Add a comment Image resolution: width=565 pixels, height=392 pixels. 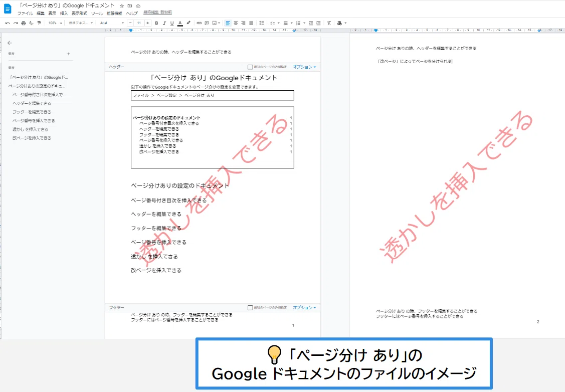[x=207, y=23]
